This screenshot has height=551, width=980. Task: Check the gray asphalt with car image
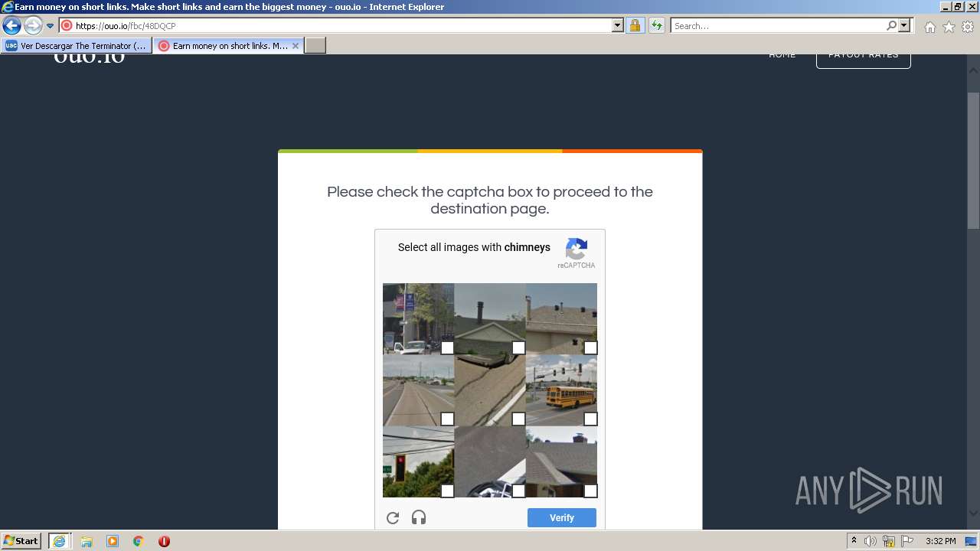489,462
